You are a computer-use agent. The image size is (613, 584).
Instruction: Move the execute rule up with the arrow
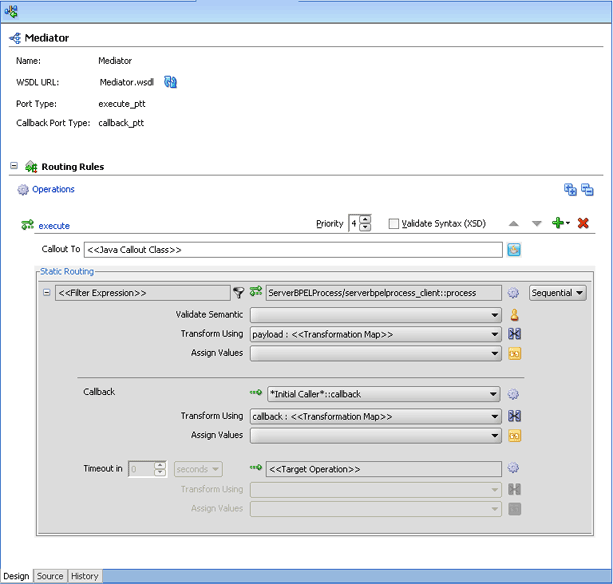point(513,224)
